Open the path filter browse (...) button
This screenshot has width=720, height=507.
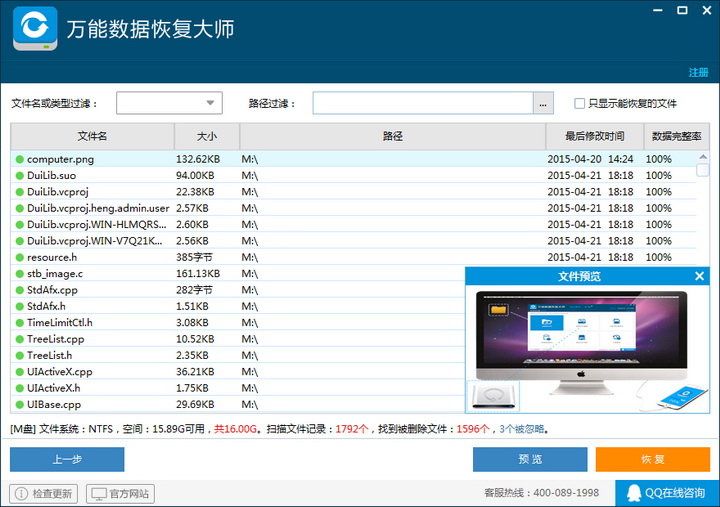pyautogui.click(x=543, y=103)
